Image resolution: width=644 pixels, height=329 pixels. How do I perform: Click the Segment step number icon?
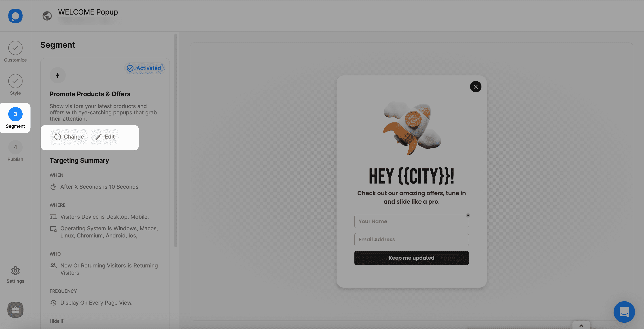[x=15, y=114]
